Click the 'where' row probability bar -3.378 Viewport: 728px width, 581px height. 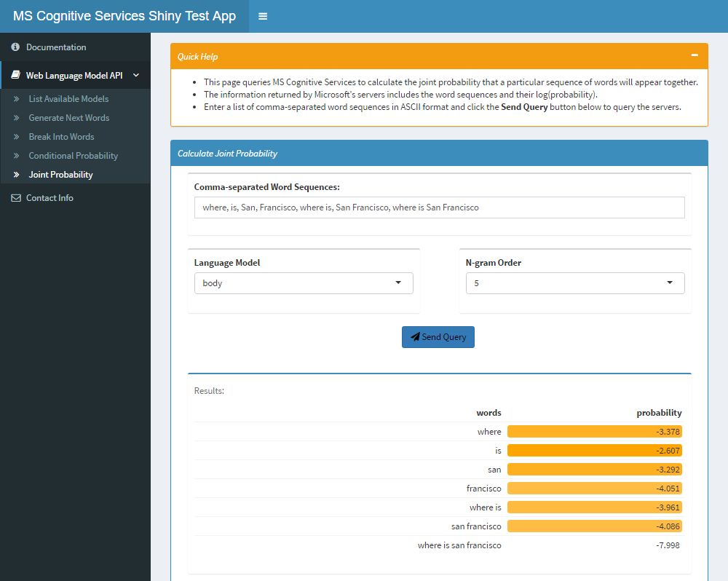pyautogui.click(x=594, y=432)
